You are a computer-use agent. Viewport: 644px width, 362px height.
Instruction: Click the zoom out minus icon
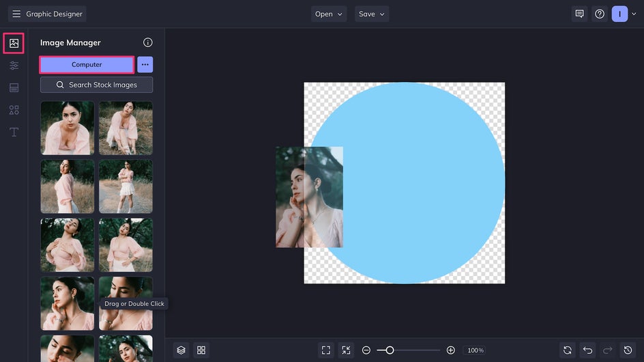pyautogui.click(x=366, y=350)
